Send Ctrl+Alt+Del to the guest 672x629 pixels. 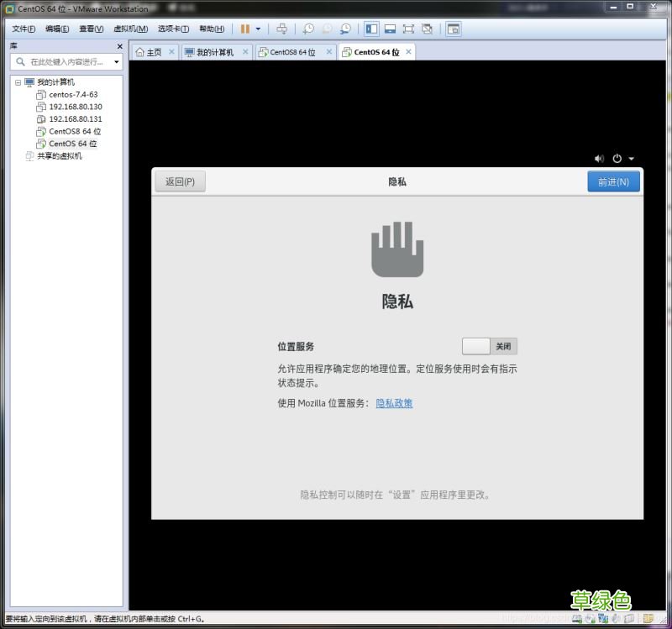283,28
